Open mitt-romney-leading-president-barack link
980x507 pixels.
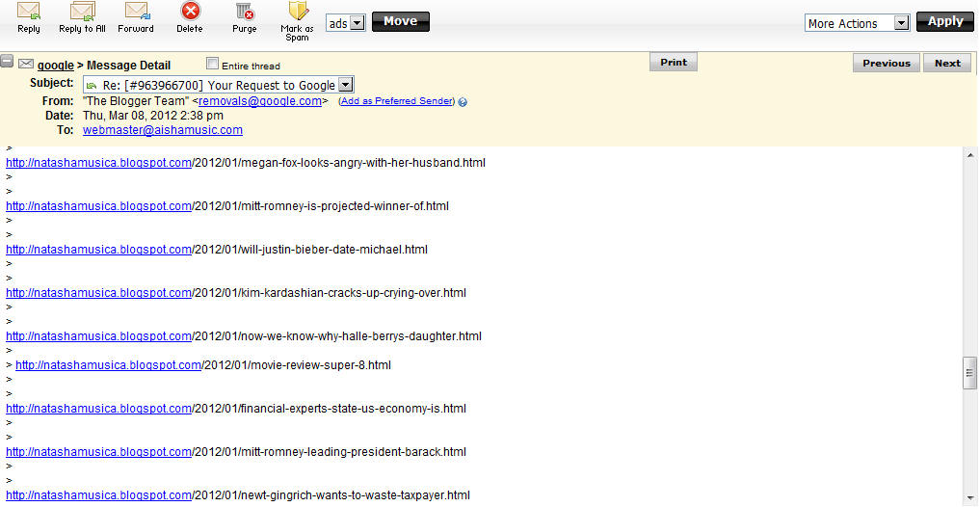click(98, 451)
